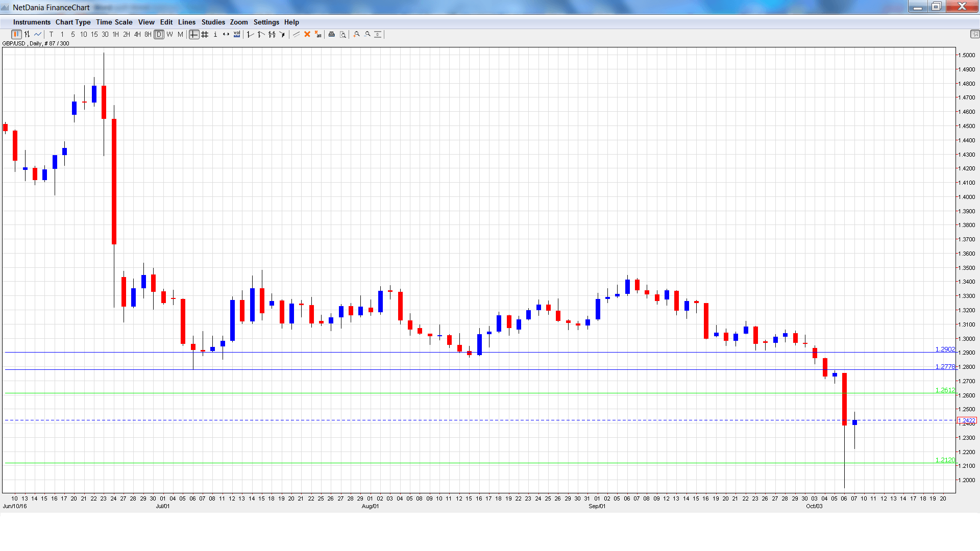
Task: Toggle the volume (vol) indicator icon
Action: 237,34
